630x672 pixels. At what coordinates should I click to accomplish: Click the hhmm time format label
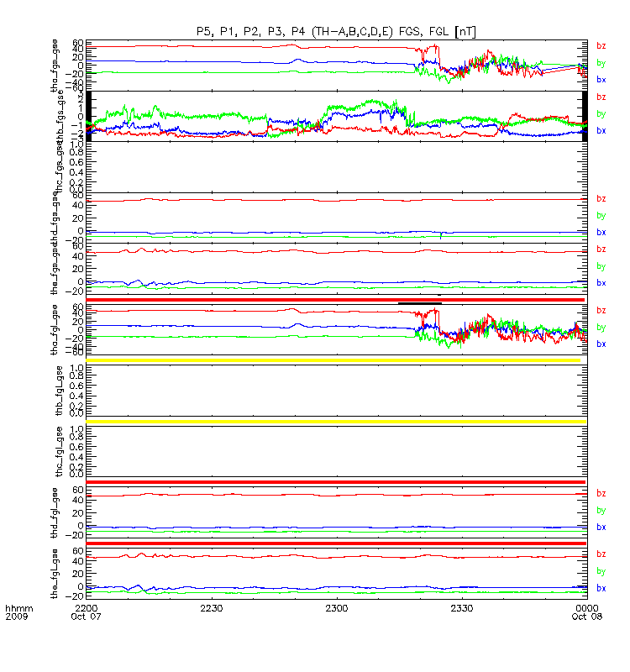click(x=18, y=608)
